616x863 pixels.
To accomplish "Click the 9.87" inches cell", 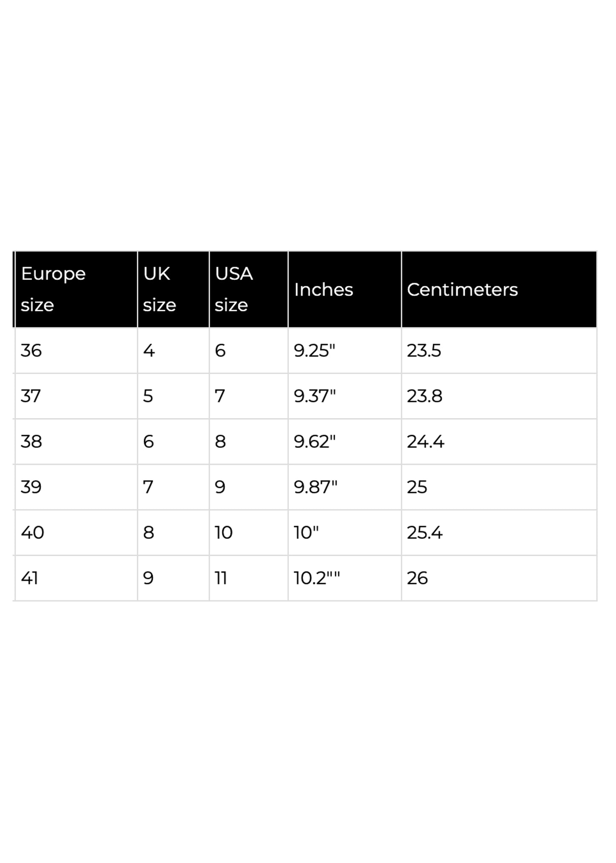I will tap(315, 487).
